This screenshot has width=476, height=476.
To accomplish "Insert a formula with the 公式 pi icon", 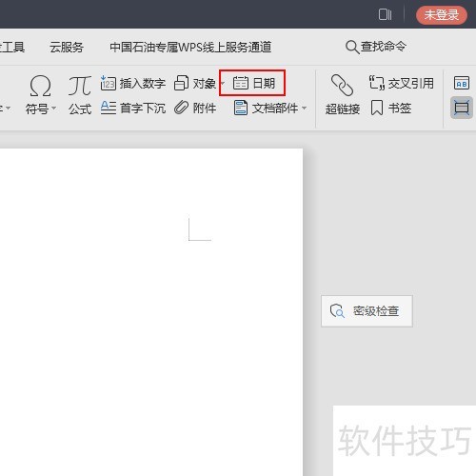I will (80, 86).
